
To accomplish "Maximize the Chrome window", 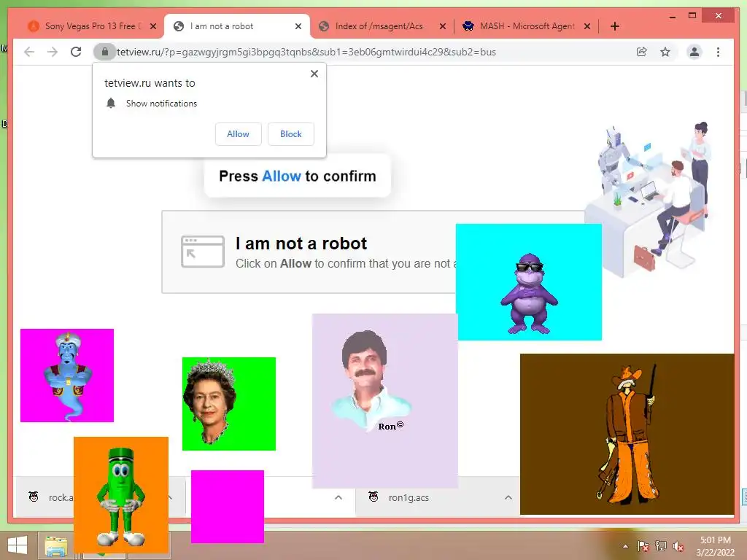I will click(692, 16).
